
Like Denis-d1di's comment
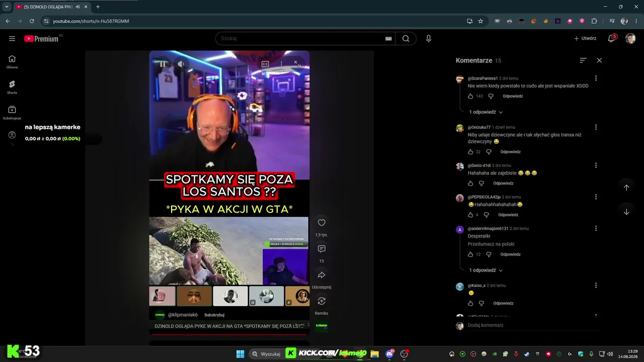(470, 184)
